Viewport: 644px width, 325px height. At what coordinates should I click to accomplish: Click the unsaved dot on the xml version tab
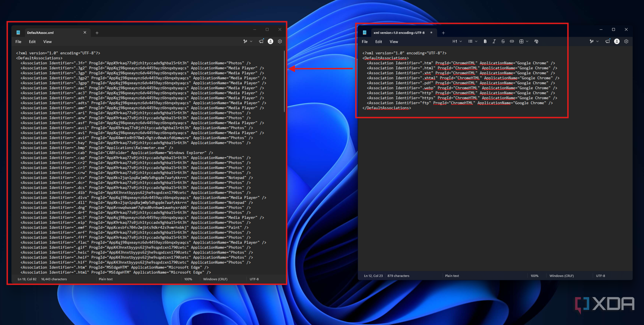pyautogui.click(x=431, y=32)
